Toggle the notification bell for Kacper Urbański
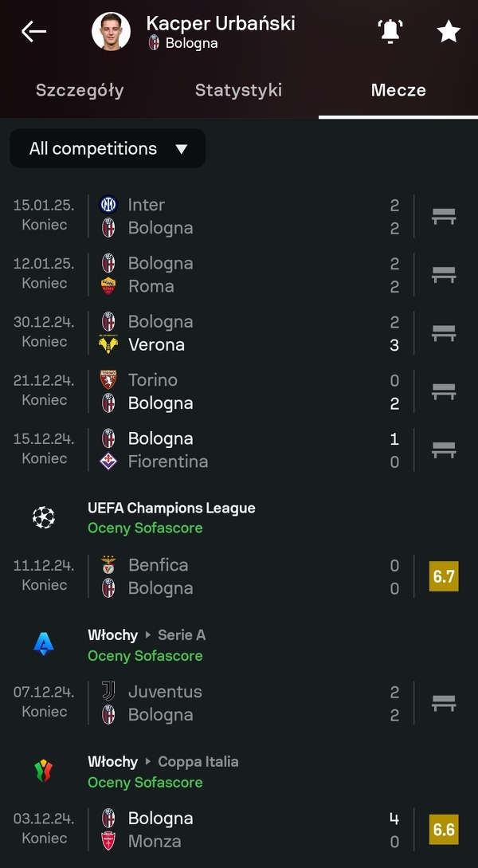 (x=390, y=32)
